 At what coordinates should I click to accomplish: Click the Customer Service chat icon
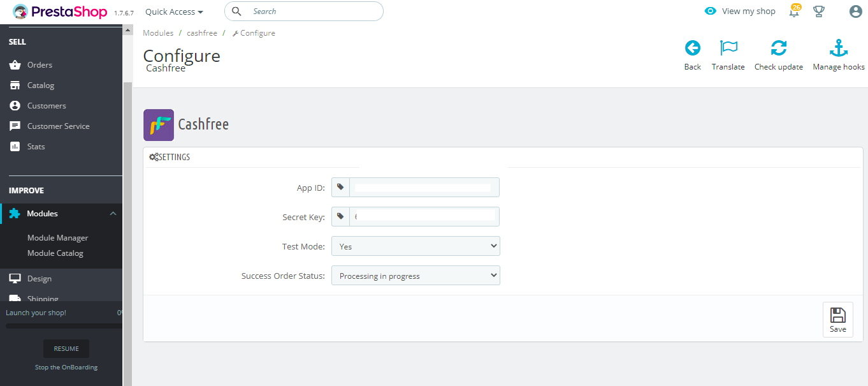pyautogui.click(x=15, y=126)
